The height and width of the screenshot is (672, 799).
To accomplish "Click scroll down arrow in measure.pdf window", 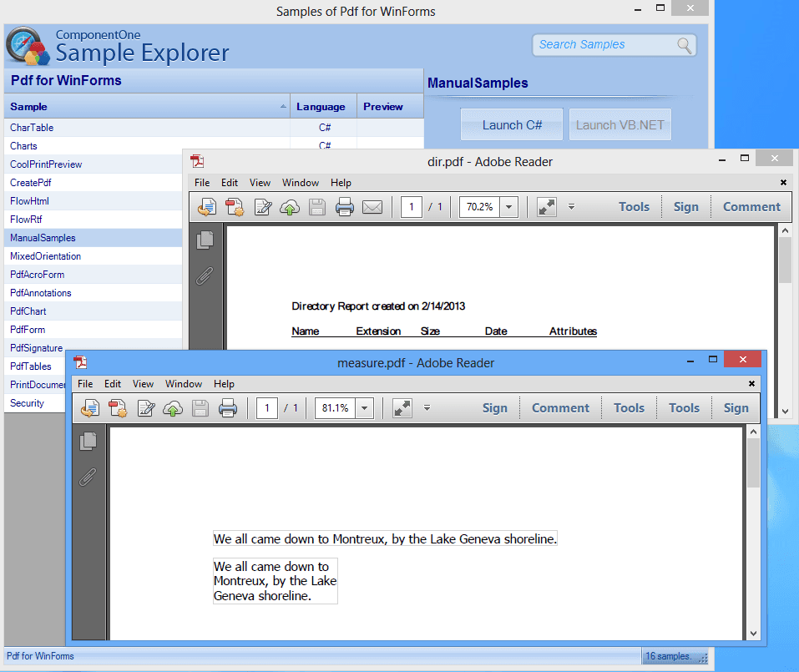I will (x=753, y=634).
